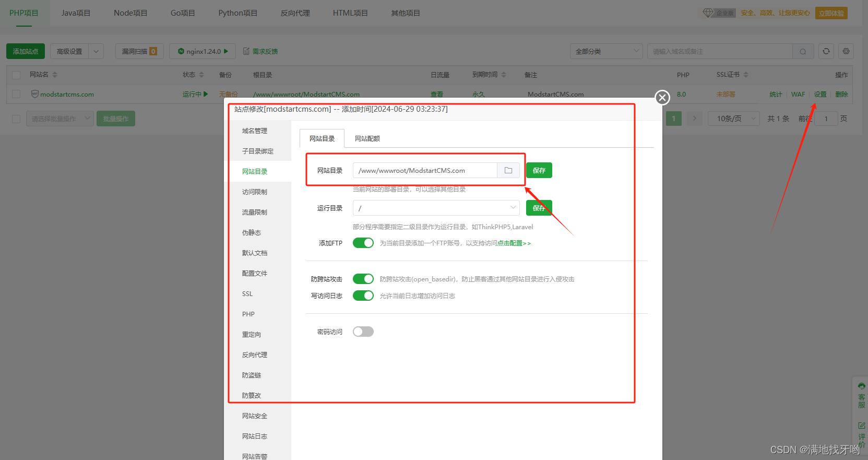
Task: Click the refresh list icon
Action: 826,51
